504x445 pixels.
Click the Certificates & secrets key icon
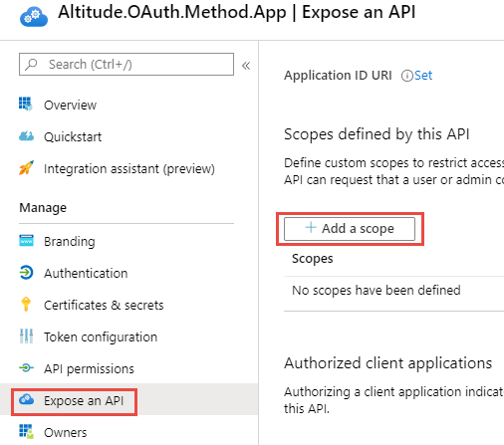(x=26, y=305)
